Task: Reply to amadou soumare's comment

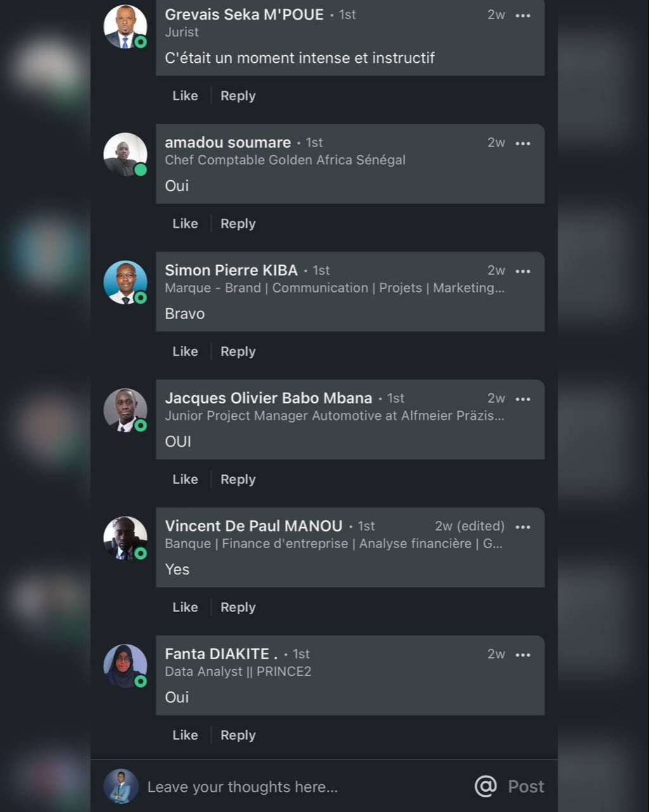Action: [238, 224]
